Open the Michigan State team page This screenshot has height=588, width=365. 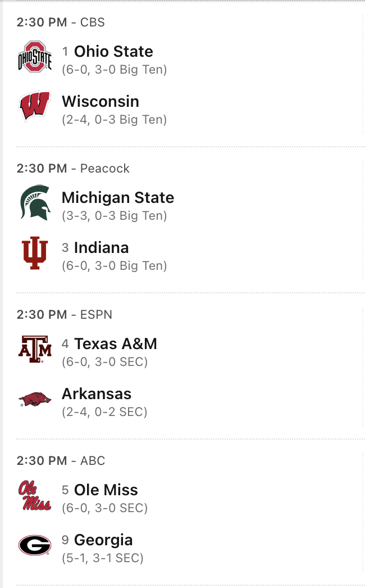tap(118, 197)
